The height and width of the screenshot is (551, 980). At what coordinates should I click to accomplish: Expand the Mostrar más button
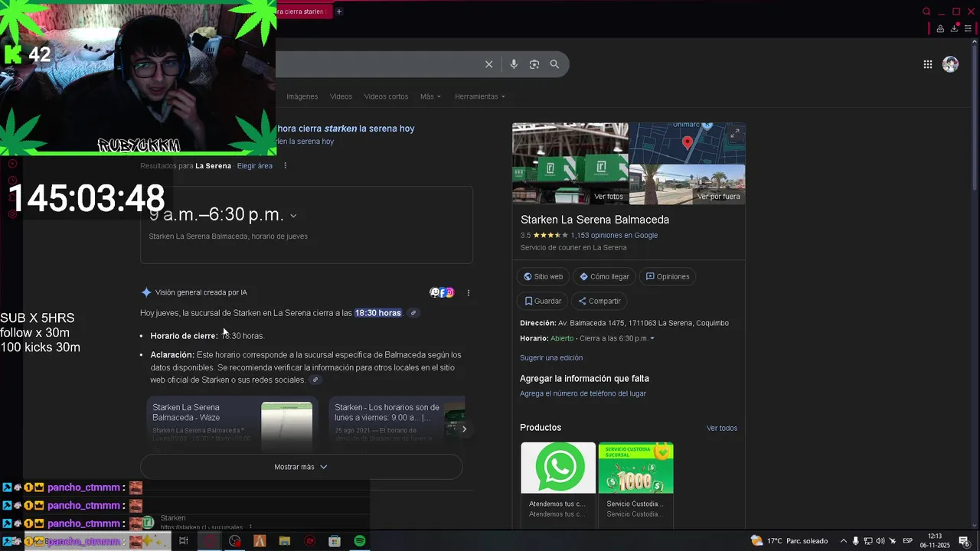pyautogui.click(x=301, y=467)
